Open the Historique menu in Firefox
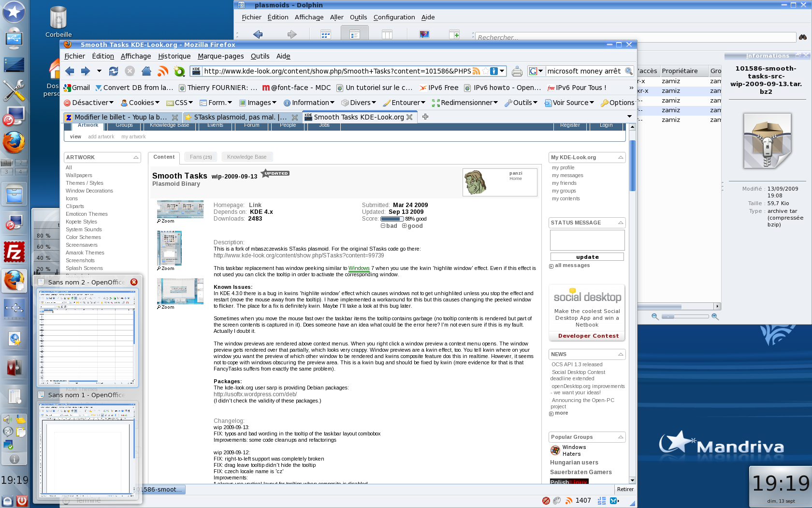Viewport: 812px width, 508px height. click(x=174, y=56)
